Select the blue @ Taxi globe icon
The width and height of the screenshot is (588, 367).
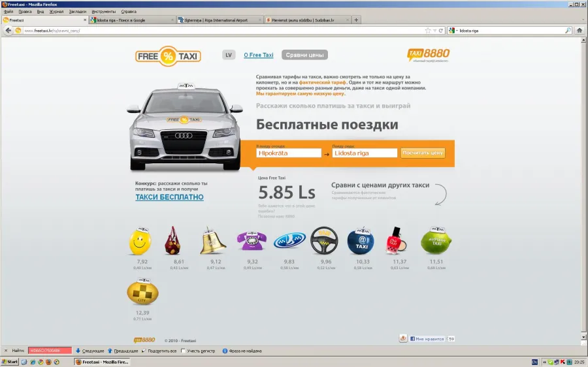(x=361, y=242)
